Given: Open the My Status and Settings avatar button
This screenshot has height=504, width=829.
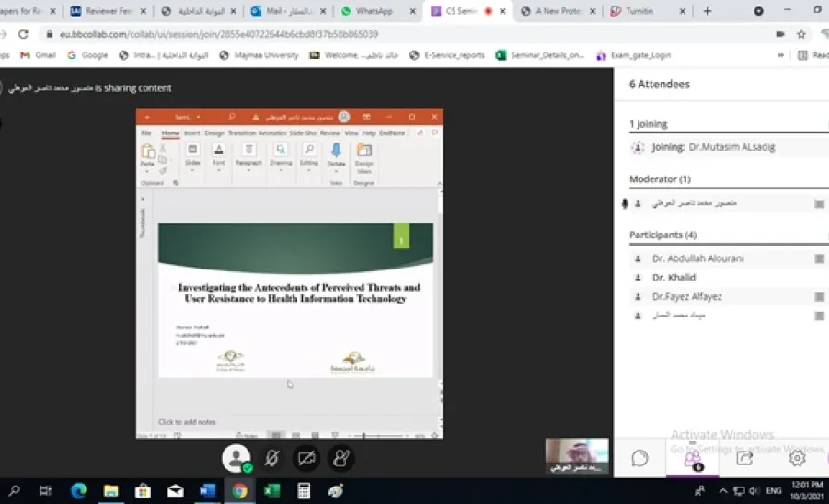Looking at the screenshot, I should (236, 458).
